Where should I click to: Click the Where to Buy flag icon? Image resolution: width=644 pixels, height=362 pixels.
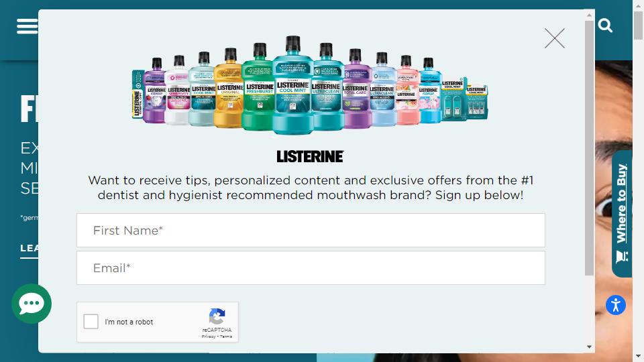tap(621, 257)
